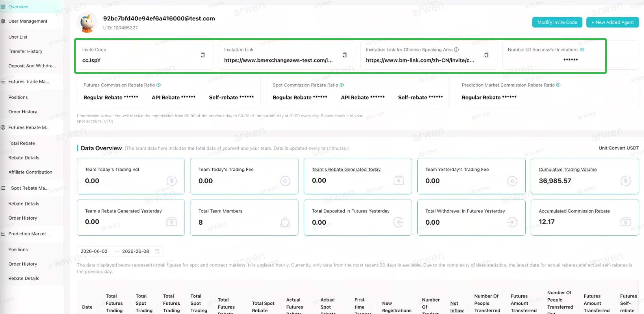The image size is (644, 314).
Task: Reveal Futures Commission Rebate Ratio values
Action: [158, 85]
